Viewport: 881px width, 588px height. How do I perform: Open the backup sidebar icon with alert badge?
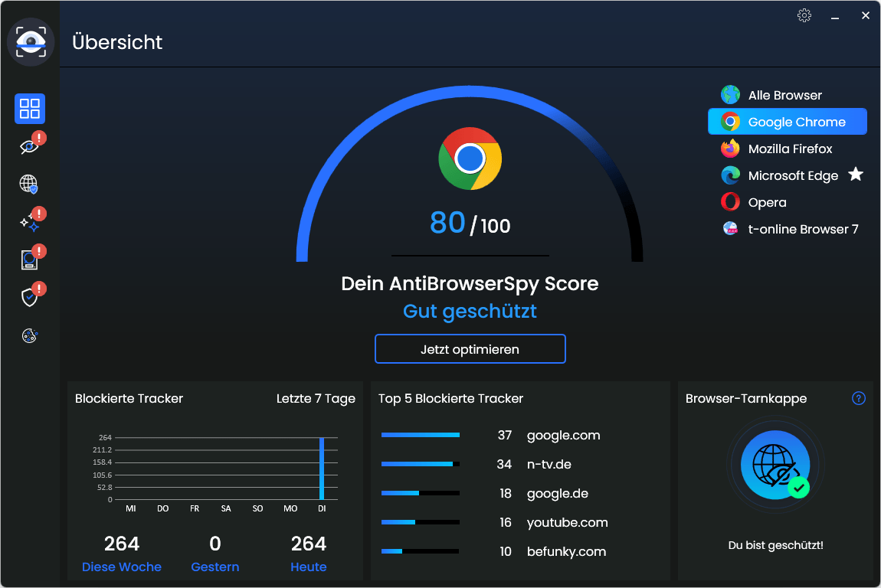(29, 260)
